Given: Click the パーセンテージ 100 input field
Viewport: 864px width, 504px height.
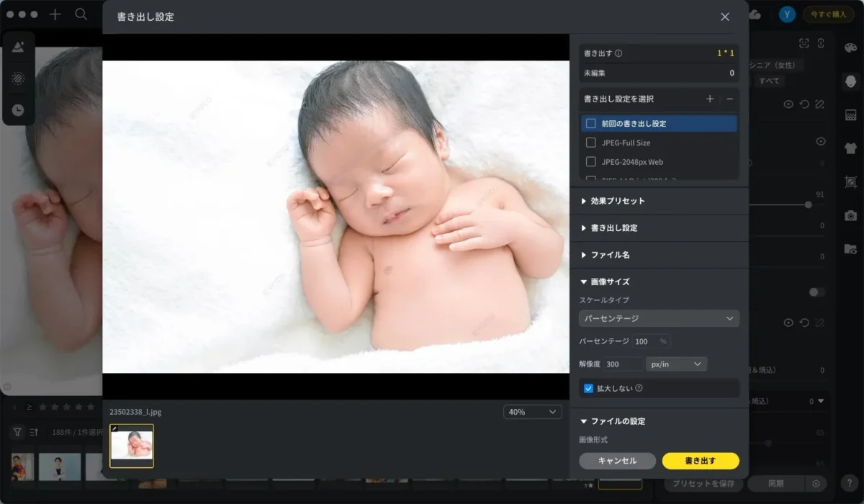Looking at the screenshot, I should (x=652, y=341).
